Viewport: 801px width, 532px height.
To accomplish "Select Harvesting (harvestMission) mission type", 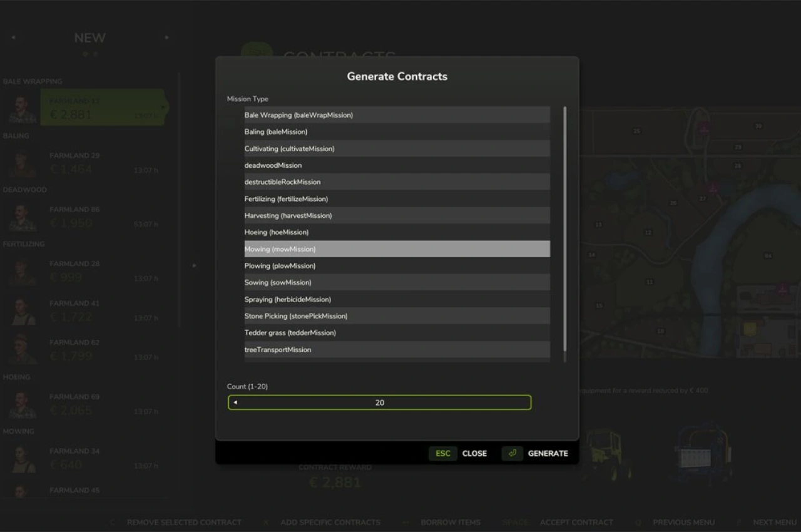I will pos(397,216).
